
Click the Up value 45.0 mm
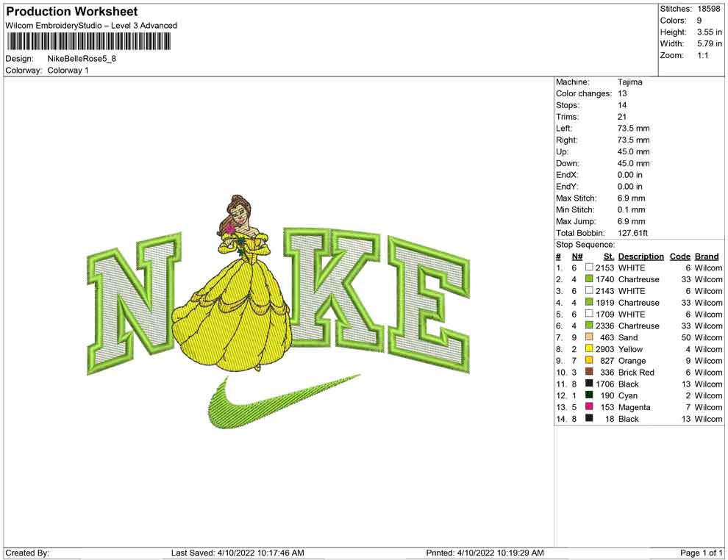tap(633, 151)
